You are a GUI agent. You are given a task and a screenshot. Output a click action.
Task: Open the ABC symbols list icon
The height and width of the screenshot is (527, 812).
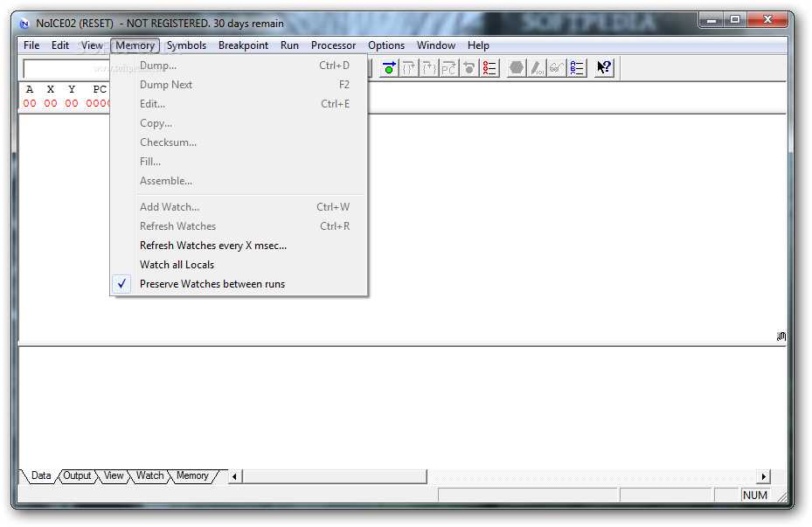click(x=577, y=68)
